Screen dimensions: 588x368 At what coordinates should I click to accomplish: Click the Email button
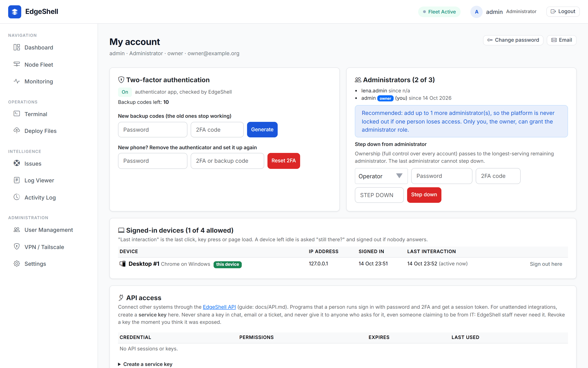coord(561,40)
